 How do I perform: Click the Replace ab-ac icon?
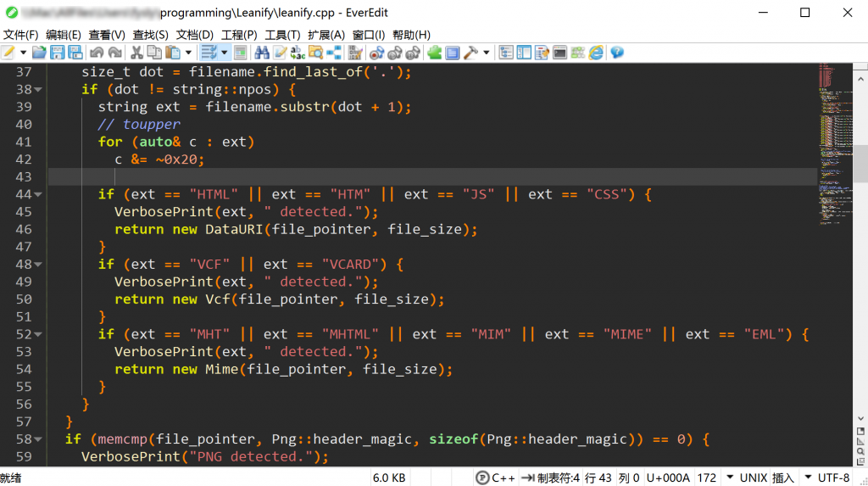[x=298, y=53]
